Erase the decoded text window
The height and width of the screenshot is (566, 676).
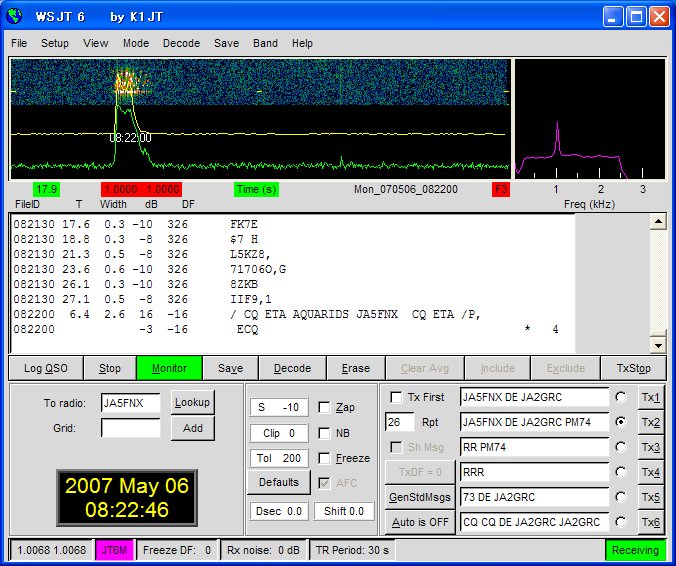[x=356, y=368]
